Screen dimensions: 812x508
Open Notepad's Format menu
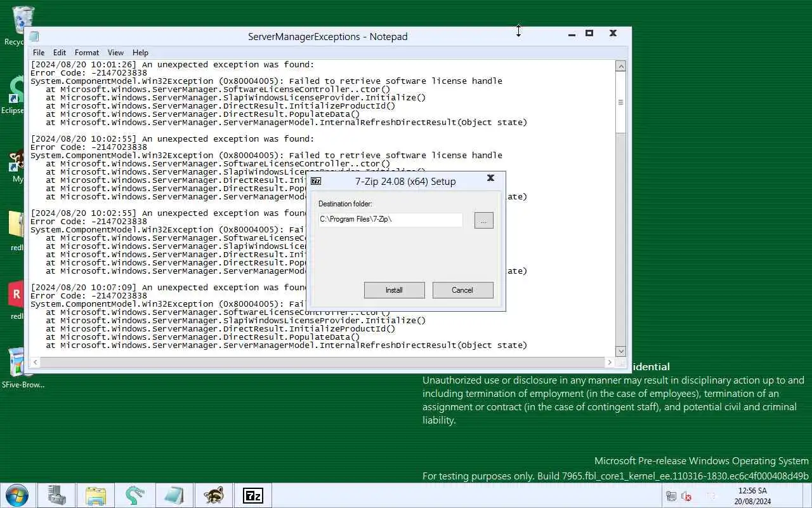(87, 53)
